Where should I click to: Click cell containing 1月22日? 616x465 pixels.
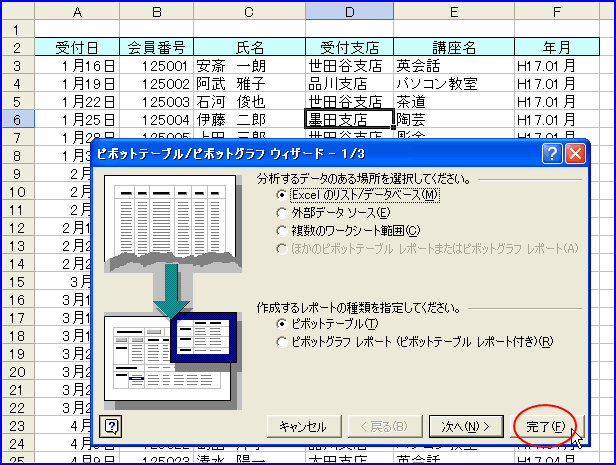tap(77, 102)
